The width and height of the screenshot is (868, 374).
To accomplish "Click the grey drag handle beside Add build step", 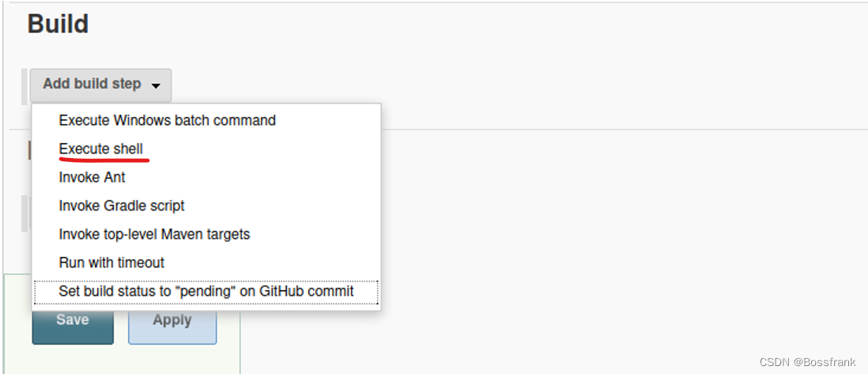I will [25, 86].
